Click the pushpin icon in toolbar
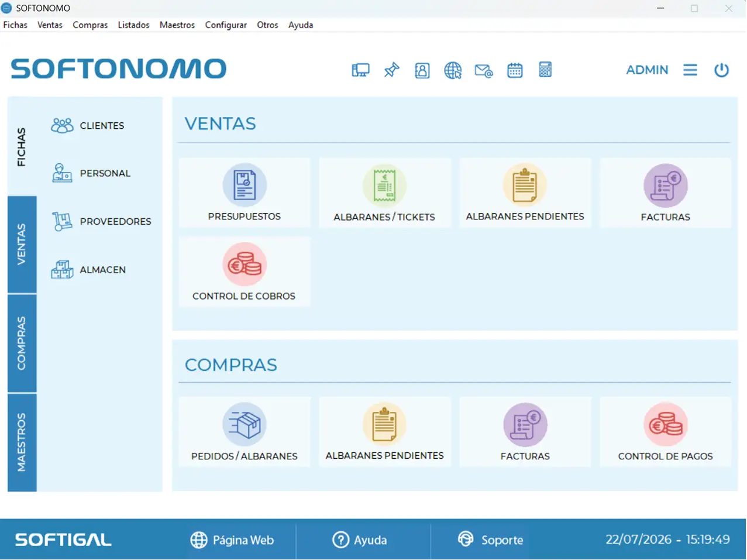747x560 pixels. pyautogui.click(x=391, y=70)
